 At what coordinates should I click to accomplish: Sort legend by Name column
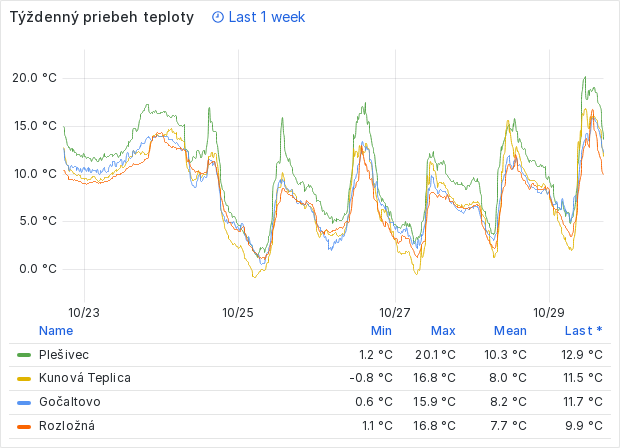pyautogui.click(x=56, y=331)
